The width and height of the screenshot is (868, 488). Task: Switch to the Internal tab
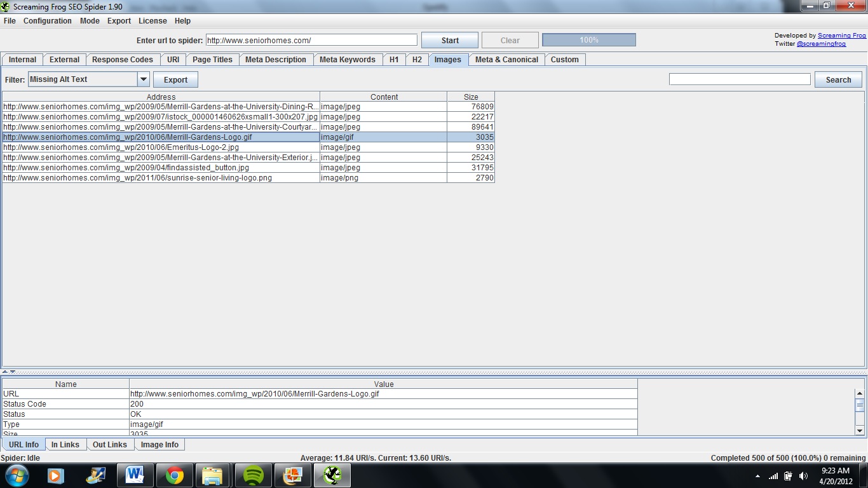click(x=22, y=60)
